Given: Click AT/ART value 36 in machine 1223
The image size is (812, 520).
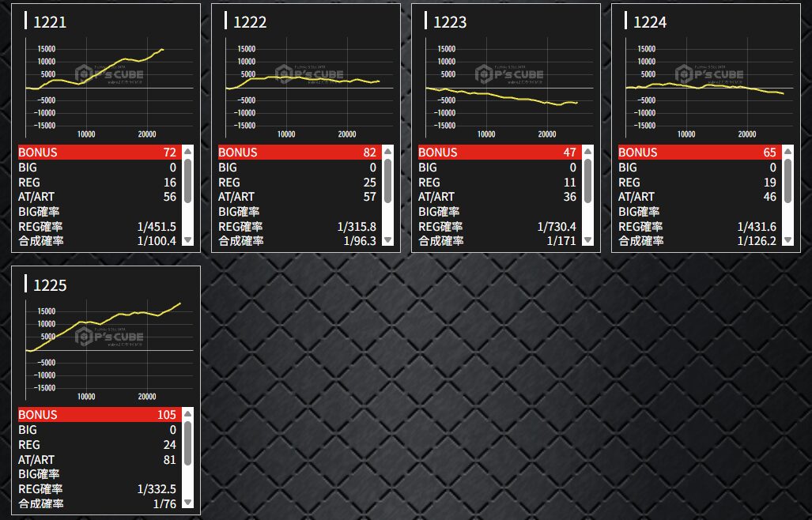Looking at the screenshot, I should (x=569, y=197).
